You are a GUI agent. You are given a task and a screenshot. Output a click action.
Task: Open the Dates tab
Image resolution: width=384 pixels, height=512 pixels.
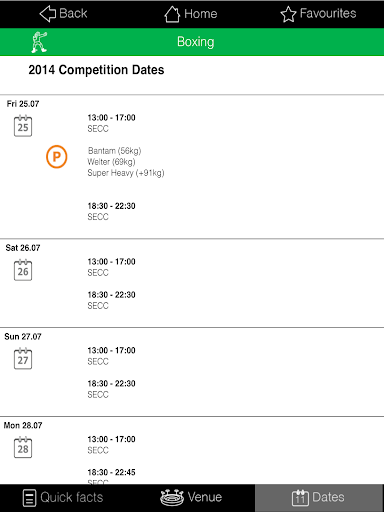click(x=319, y=498)
